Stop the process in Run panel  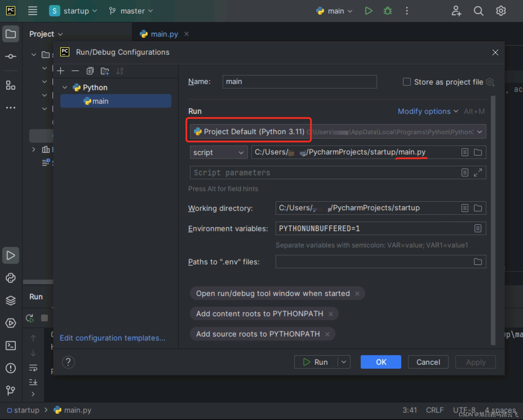(x=45, y=318)
